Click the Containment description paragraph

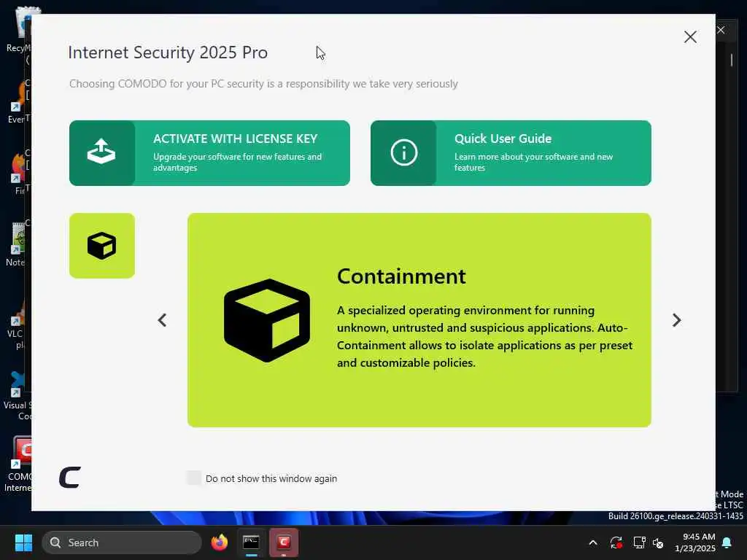pos(484,337)
